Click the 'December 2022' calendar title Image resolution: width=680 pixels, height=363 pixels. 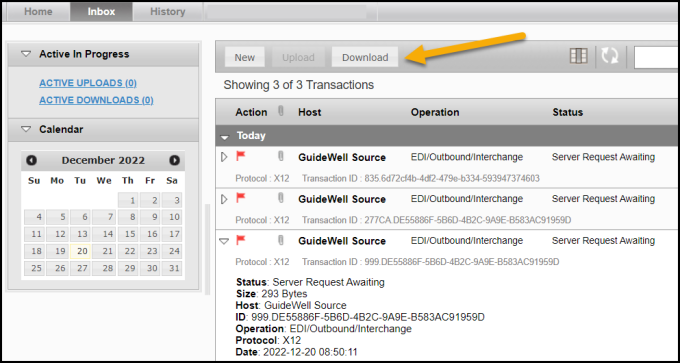[103, 160]
